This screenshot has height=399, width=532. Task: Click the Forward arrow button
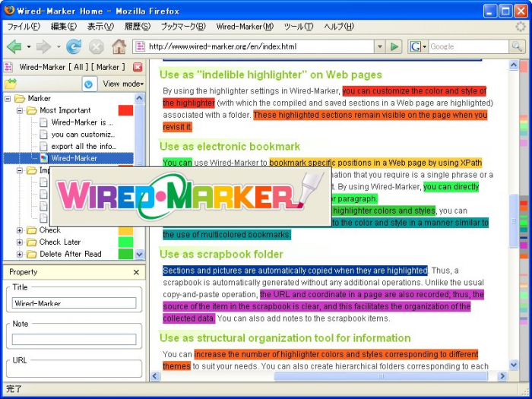click(43, 46)
